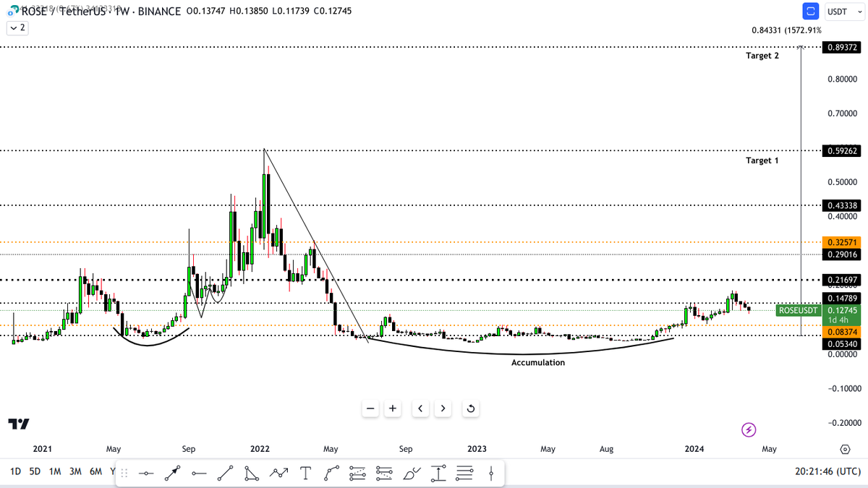Screen dimensions: 868x488
Task: Select the arrow drawing tool
Action: click(x=172, y=474)
